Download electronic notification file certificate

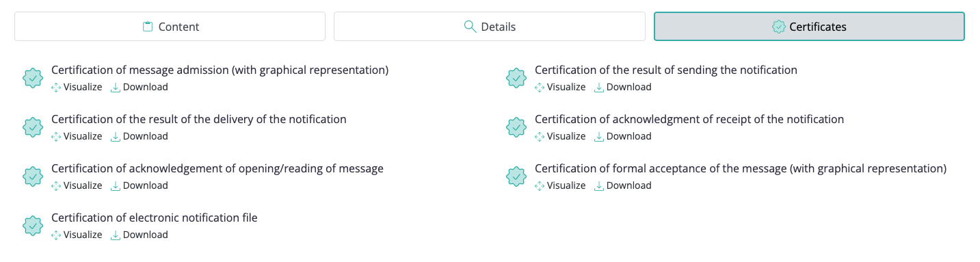(140, 235)
